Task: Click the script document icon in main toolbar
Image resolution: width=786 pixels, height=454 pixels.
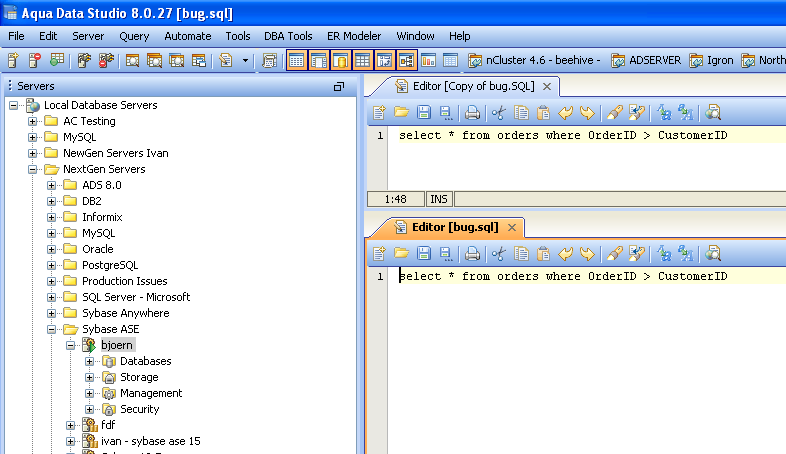Action: [x=226, y=61]
